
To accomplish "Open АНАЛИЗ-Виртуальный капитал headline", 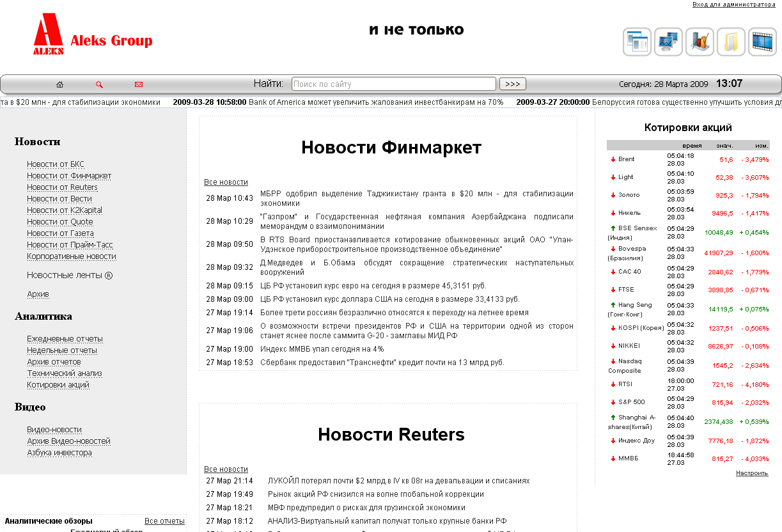I will coord(387,521).
